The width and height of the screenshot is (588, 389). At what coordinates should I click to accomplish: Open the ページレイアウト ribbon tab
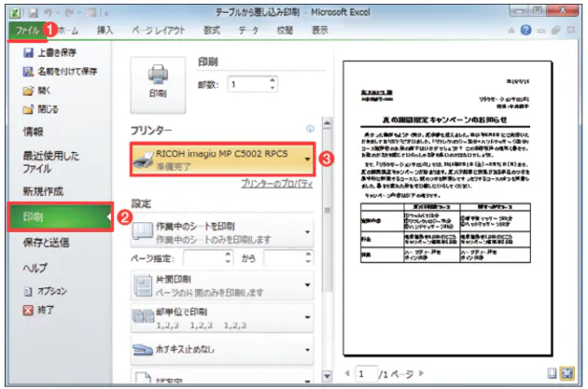pyautogui.click(x=159, y=31)
